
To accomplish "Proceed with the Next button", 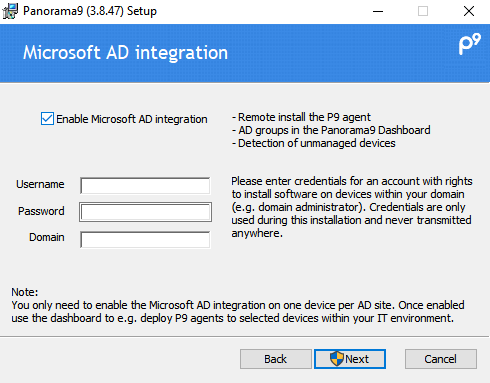I will click(x=350, y=359).
